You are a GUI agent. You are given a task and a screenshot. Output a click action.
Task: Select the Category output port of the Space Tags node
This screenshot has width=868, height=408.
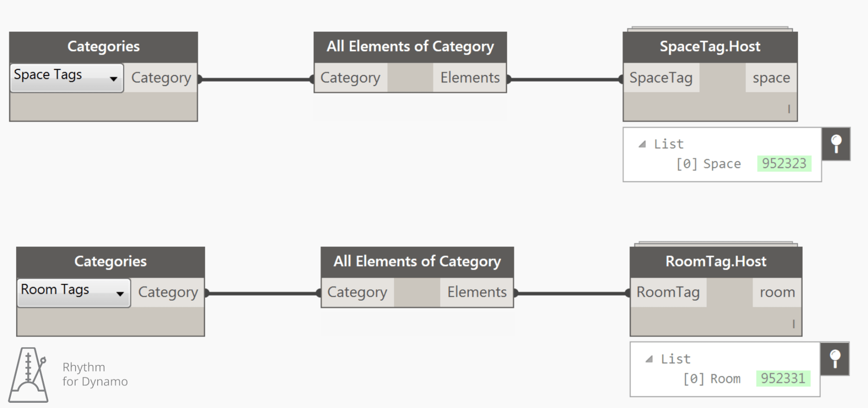point(161,78)
